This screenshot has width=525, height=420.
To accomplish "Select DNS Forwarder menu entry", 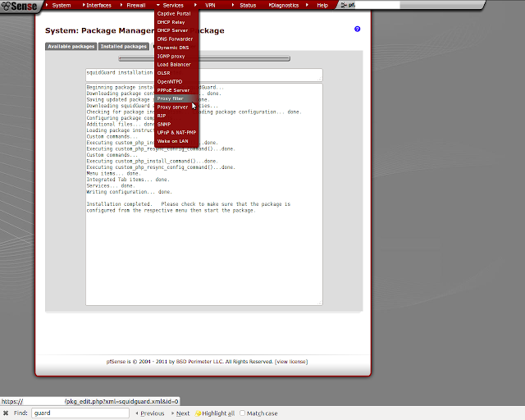I will pos(175,39).
